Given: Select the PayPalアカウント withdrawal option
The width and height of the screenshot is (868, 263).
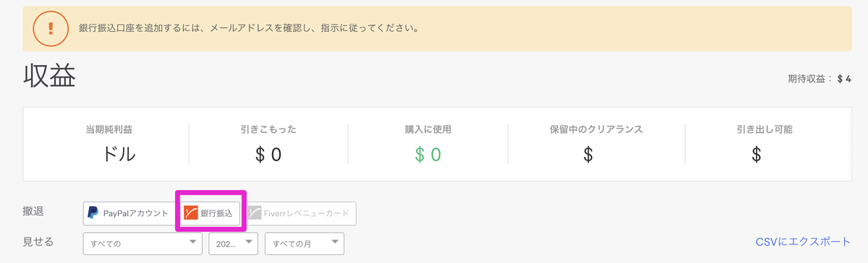Looking at the screenshot, I should (129, 213).
